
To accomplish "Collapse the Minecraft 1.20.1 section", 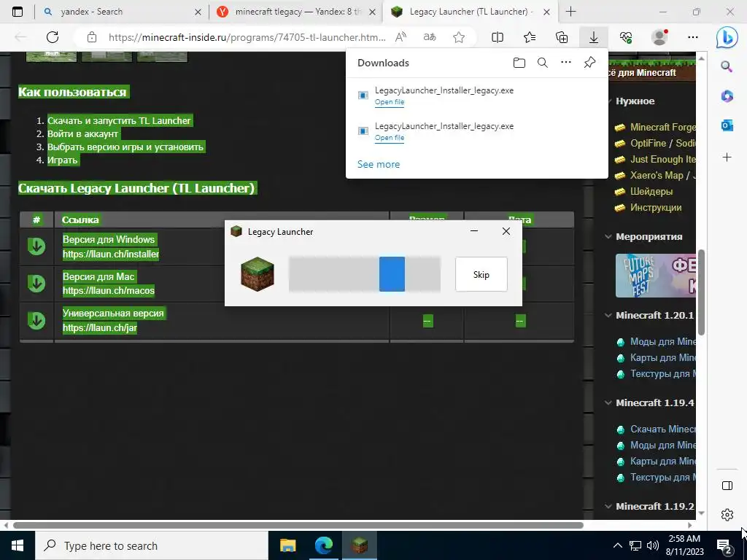I will (608, 315).
